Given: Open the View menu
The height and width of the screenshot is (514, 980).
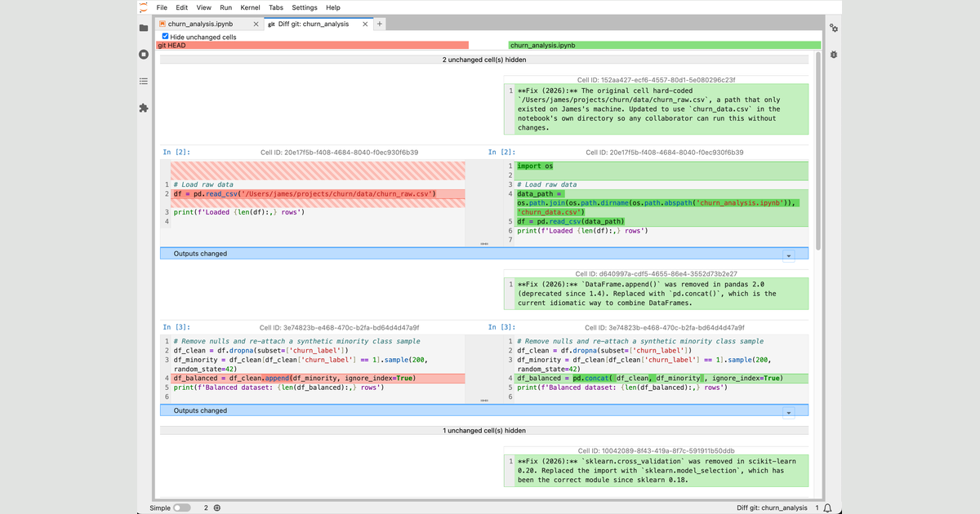Looking at the screenshot, I should tap(203, 7).
